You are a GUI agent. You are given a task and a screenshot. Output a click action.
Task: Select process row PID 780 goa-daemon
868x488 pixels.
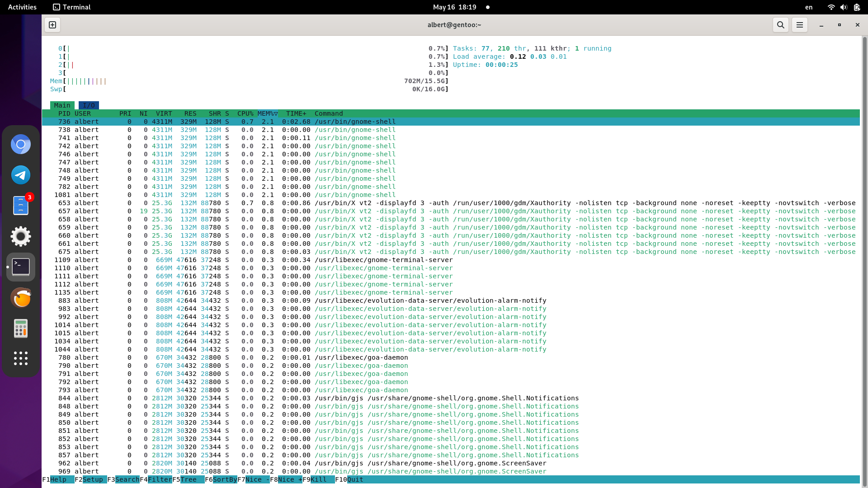451,357
